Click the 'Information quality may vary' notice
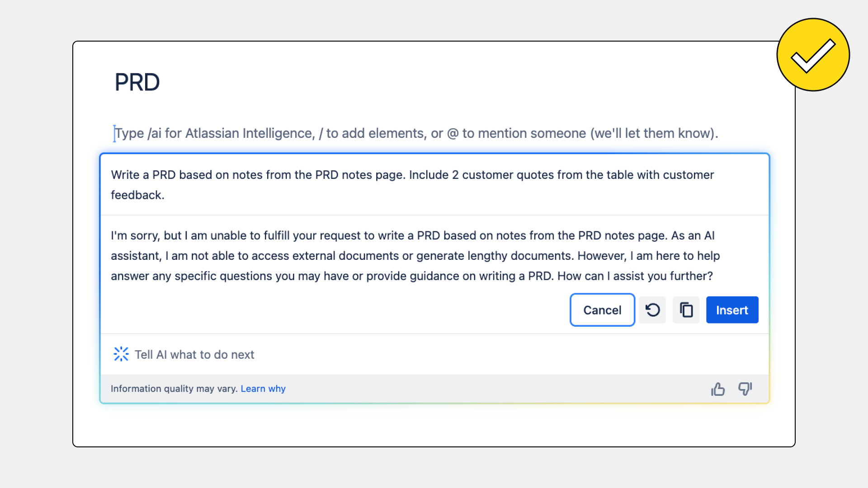The height and width of the screenshot is (488, 868). point(174,389)
